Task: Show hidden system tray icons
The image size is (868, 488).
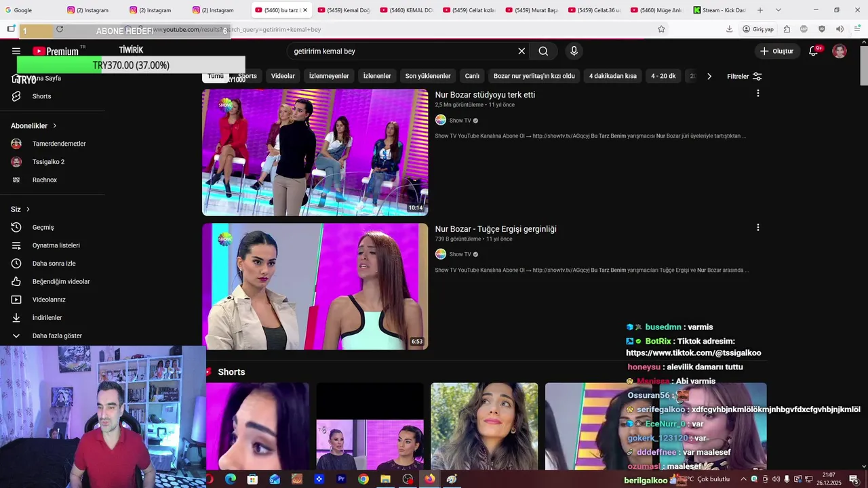Action: coord(743,479)
